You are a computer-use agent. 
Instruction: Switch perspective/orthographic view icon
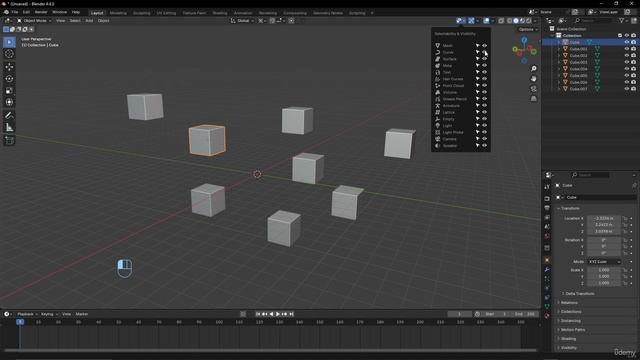[x=533, y=99]
